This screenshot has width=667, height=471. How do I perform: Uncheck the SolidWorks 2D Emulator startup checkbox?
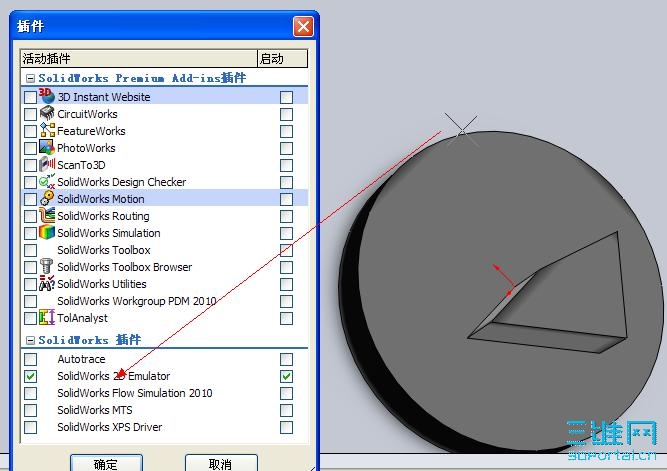pyautogui.click(x=286, y=376)
